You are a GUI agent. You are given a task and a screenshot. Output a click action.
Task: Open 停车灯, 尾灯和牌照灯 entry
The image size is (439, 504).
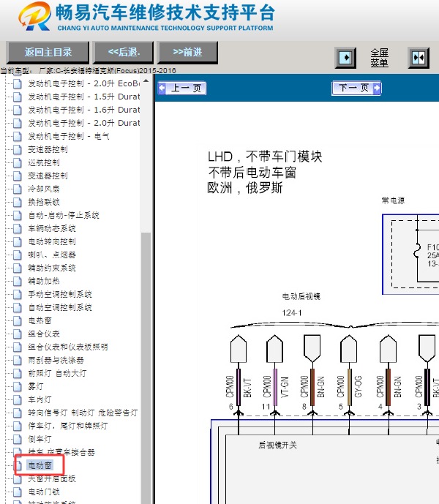point(68,426)
